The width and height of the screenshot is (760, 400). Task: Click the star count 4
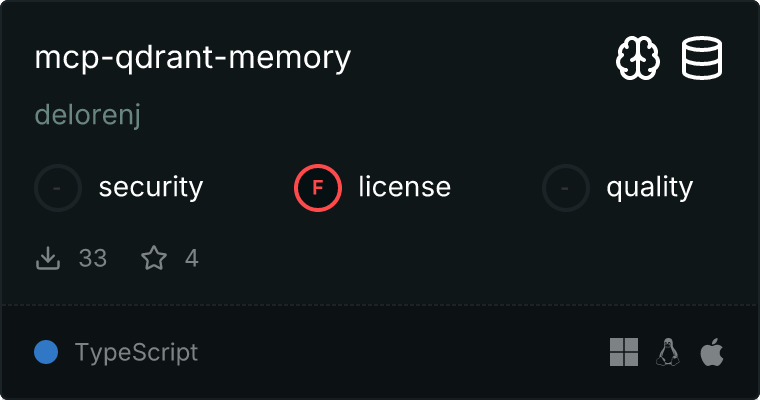click(192, 258)
